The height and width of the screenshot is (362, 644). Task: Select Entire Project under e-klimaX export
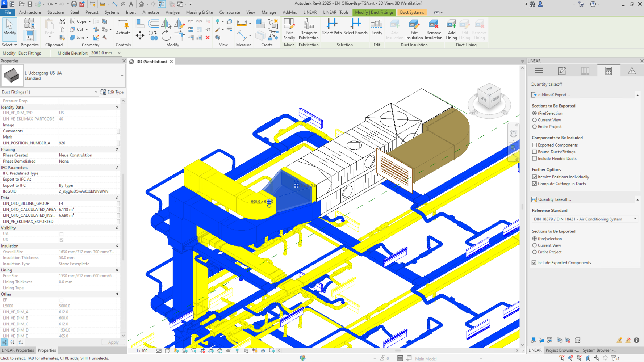tap(535, 127)
